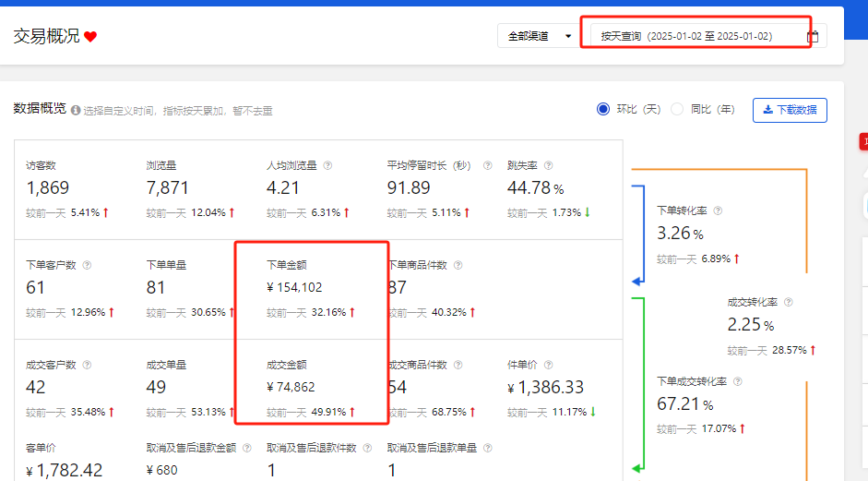Click the 客单价 value ¥1,782.42
Image resolution: width=868 pixels, height=481 pixels.
65,471
